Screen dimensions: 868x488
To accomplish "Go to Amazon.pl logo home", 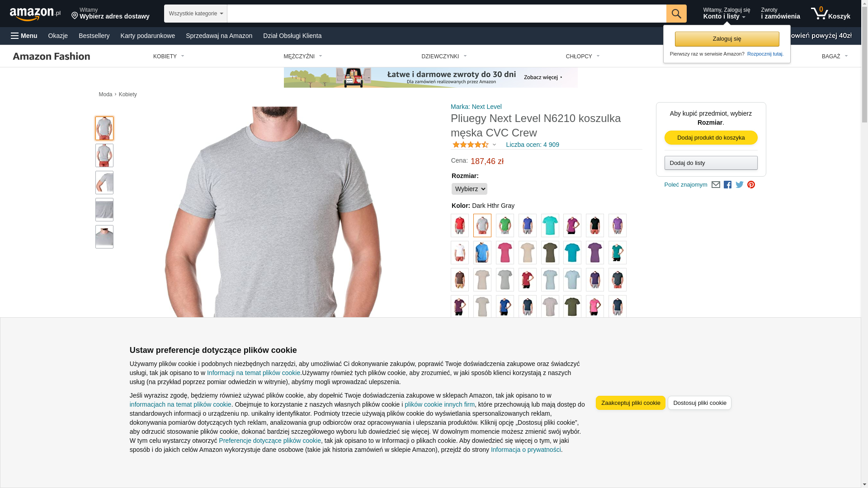I will click(35, 14).
